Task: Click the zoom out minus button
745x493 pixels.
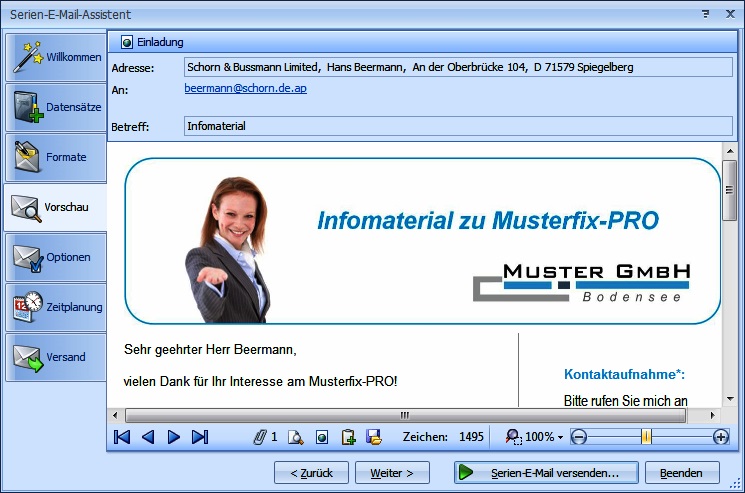Action: point(578,436)
